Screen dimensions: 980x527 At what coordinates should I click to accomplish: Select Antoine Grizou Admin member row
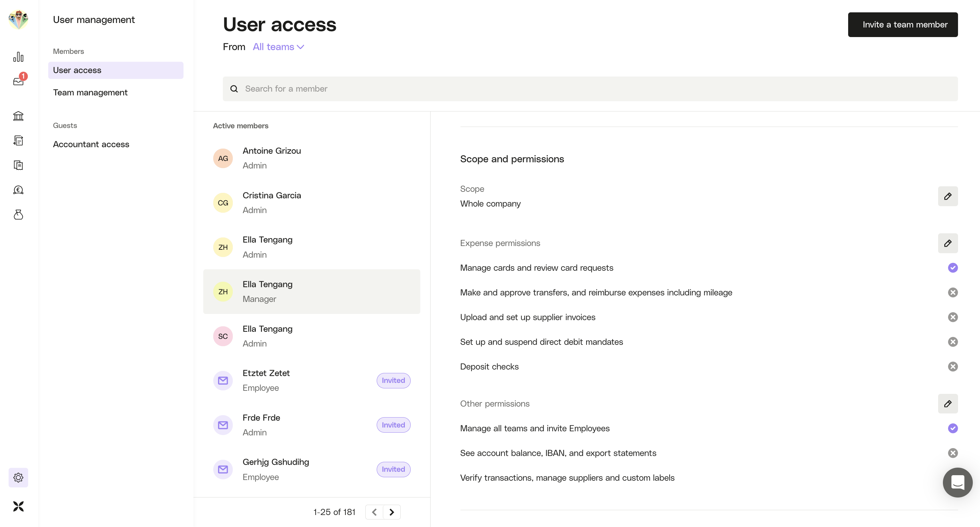(311, 158)
